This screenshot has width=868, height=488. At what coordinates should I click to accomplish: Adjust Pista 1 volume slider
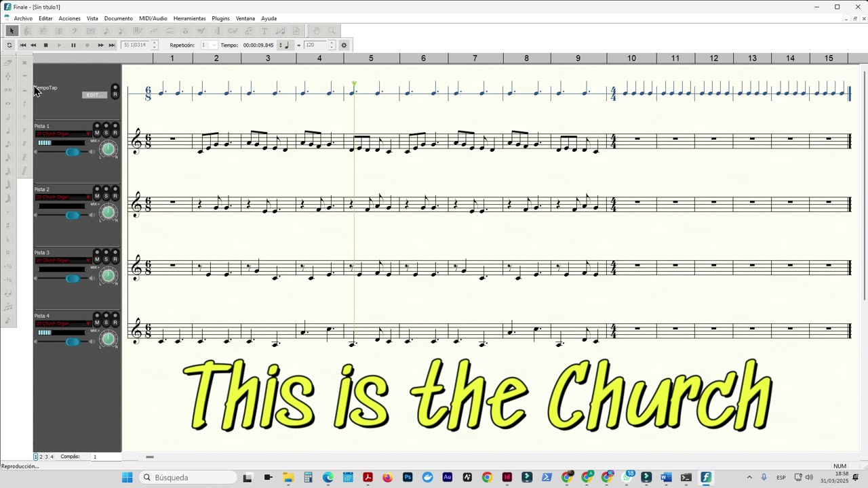pos(73,152)
